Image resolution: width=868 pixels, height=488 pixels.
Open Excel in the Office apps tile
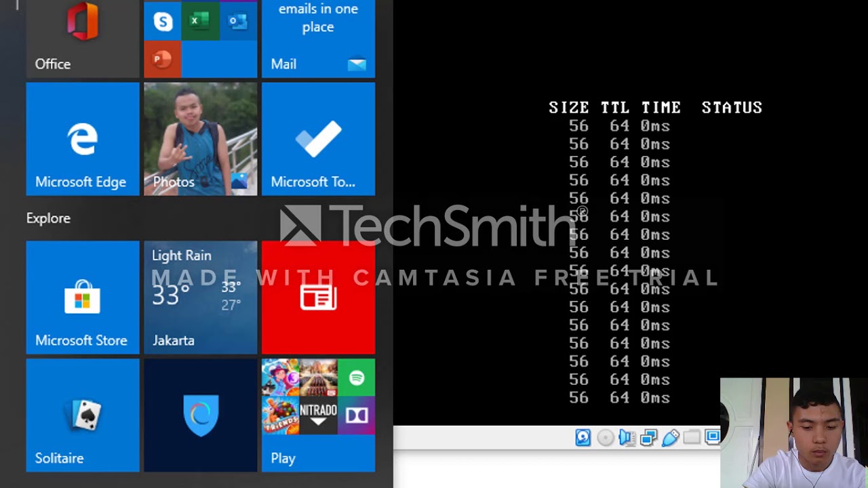[x=201, y=21]
